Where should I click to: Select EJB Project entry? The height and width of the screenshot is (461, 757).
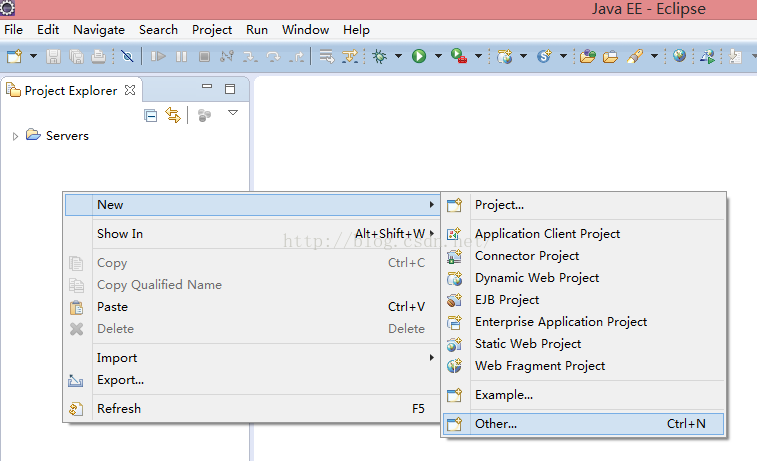click(584, 300)
